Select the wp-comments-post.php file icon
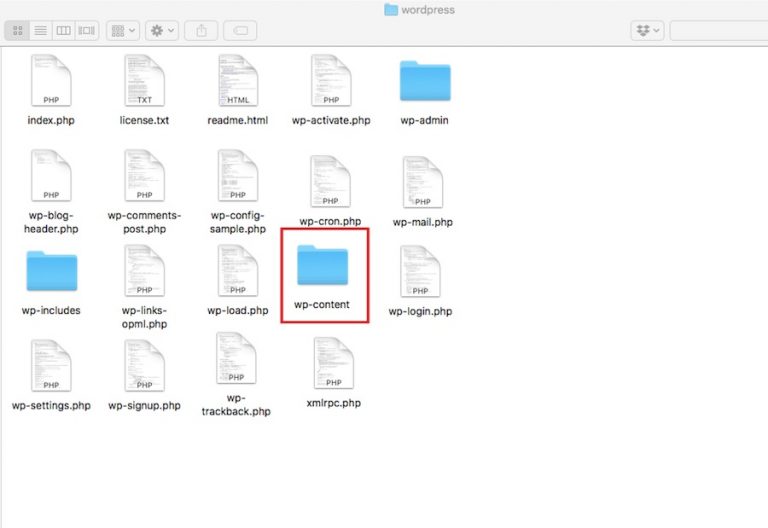This screenshot has width=768, height=528. [144, 175]
